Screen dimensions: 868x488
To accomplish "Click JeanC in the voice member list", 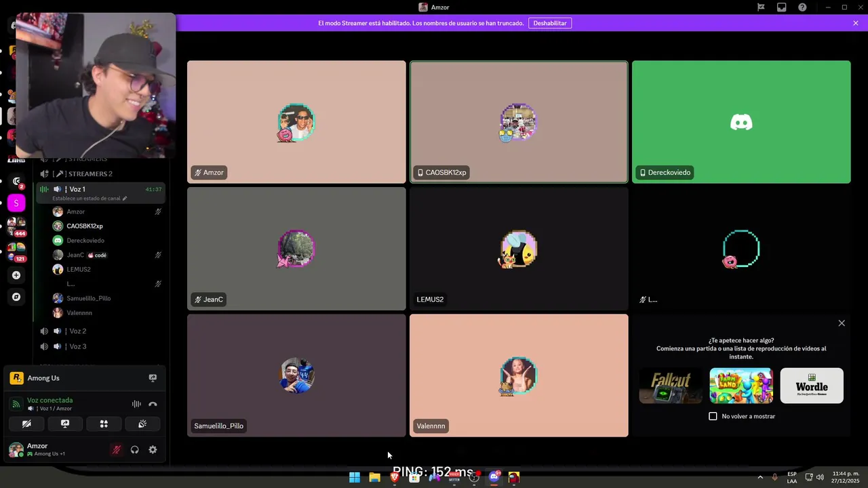I will click(x=107, y=255).
